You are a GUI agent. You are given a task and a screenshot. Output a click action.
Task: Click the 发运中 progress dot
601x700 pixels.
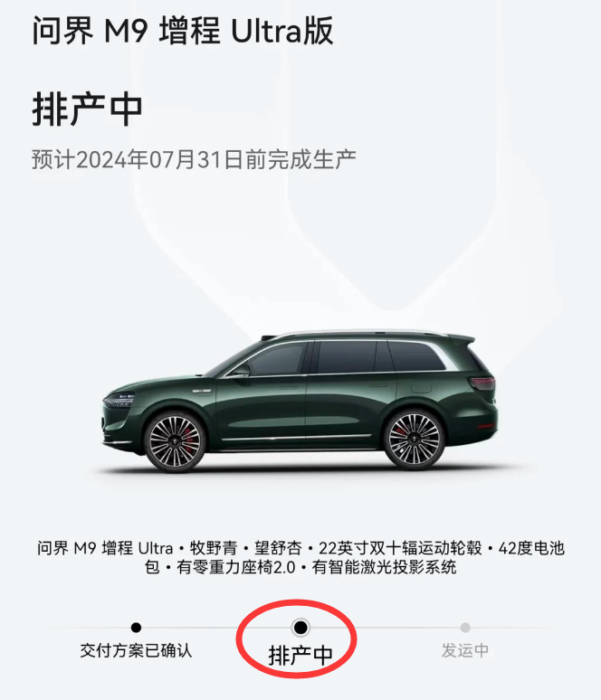tap(465, 628)
